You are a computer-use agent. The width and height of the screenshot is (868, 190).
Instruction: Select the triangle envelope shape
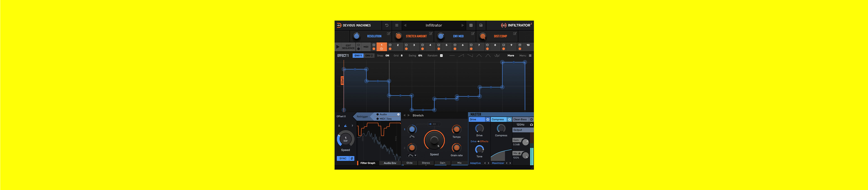[479, 56]
